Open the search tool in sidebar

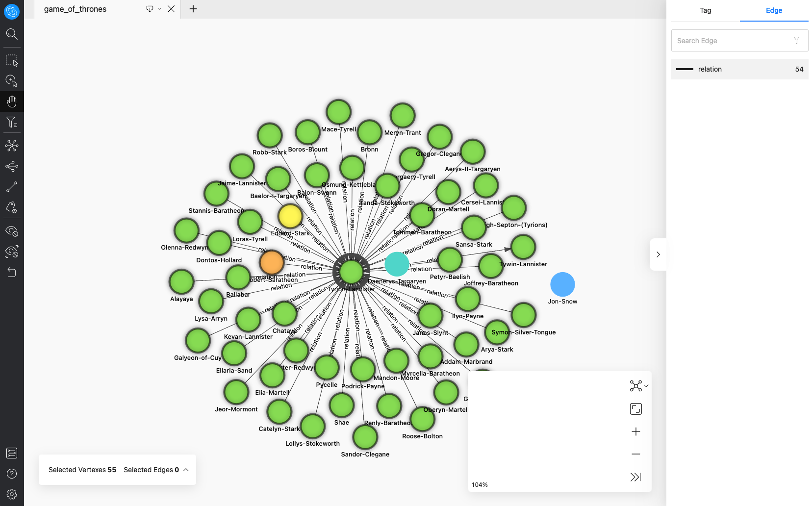pos(12,34)
